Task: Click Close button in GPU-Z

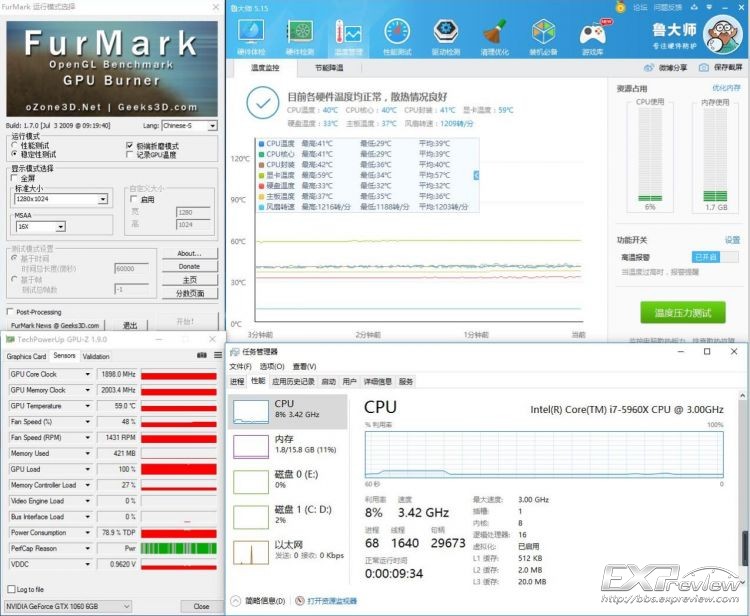Action: [201, 606]
